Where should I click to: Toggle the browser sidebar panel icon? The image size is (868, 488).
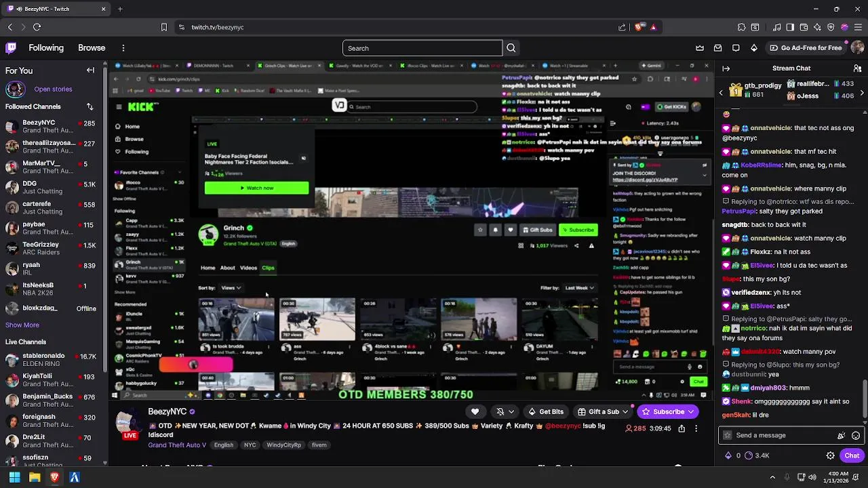click(x=790, y=27)
